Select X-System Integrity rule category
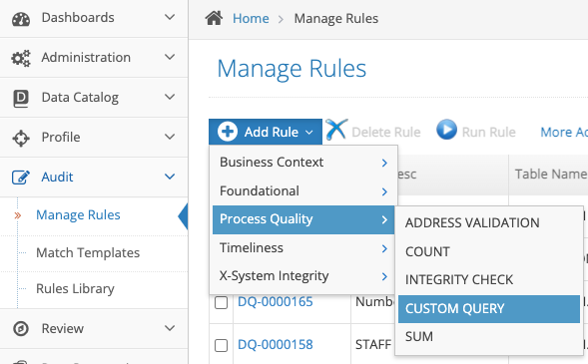 click(x=303, y=276)
